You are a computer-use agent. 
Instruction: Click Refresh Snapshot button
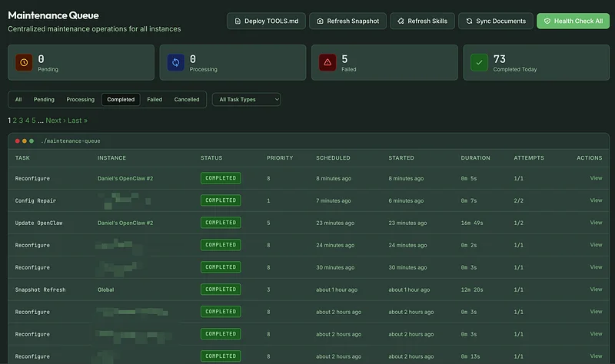pyautogui.click(x=348, y=22)
